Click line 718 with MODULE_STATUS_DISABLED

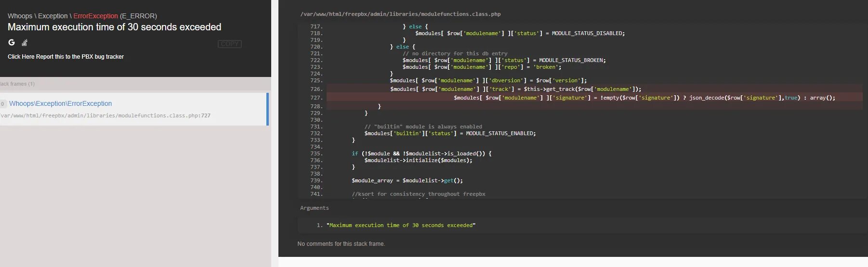pos(520,33)
